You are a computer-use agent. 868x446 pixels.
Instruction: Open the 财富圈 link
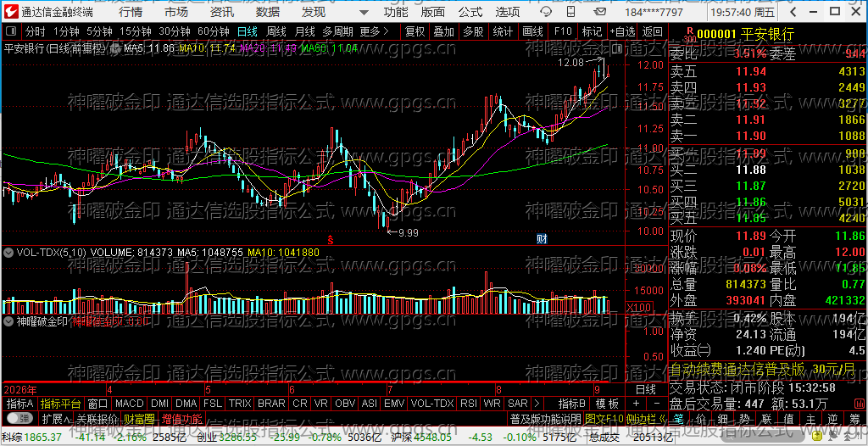139,418
